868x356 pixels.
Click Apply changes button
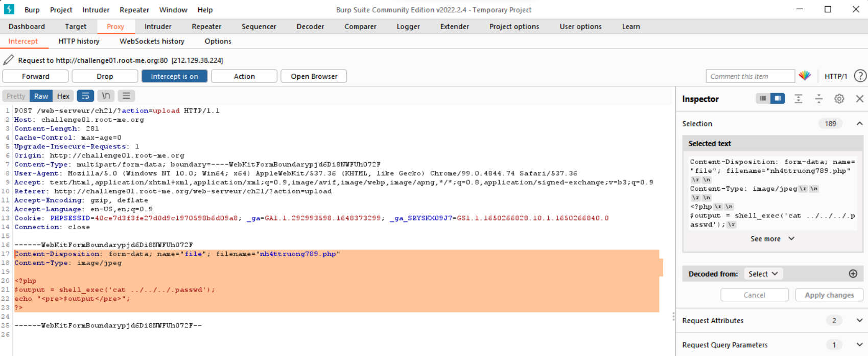point(829,295)
